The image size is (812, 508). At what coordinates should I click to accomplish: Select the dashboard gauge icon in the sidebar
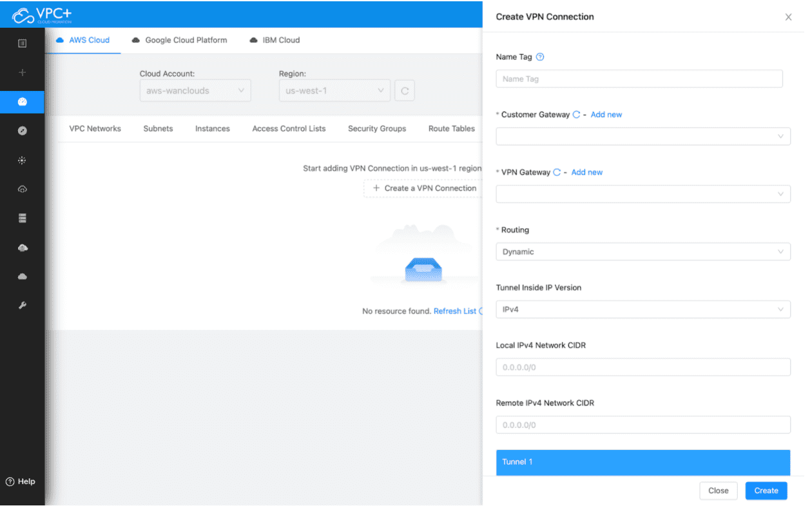pos(23,102)
